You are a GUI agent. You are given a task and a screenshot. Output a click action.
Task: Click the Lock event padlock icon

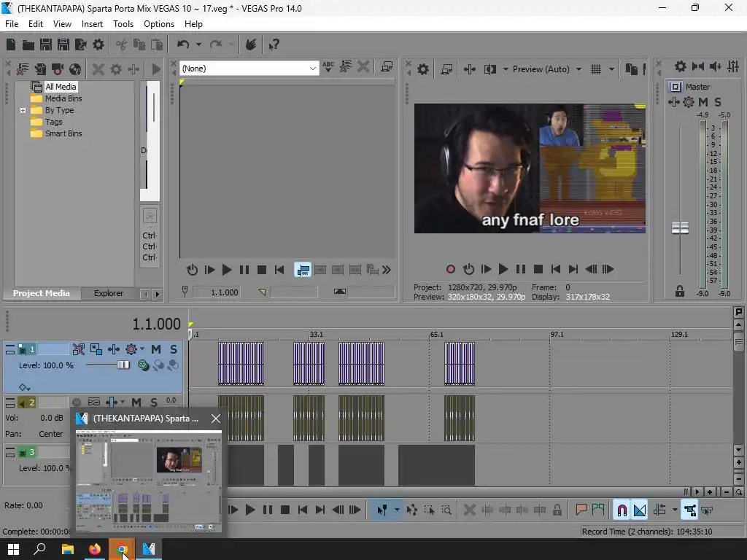[557, 510]
